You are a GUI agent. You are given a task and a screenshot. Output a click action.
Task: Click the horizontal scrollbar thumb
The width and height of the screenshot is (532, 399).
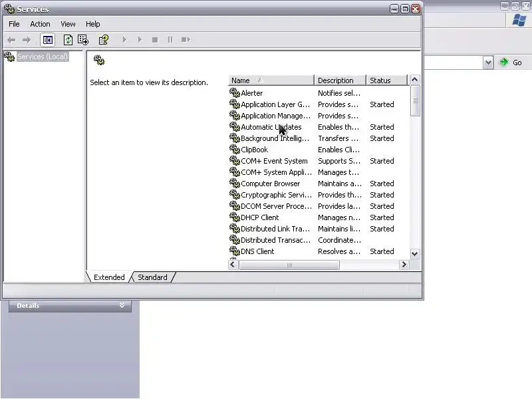(289, 265)
